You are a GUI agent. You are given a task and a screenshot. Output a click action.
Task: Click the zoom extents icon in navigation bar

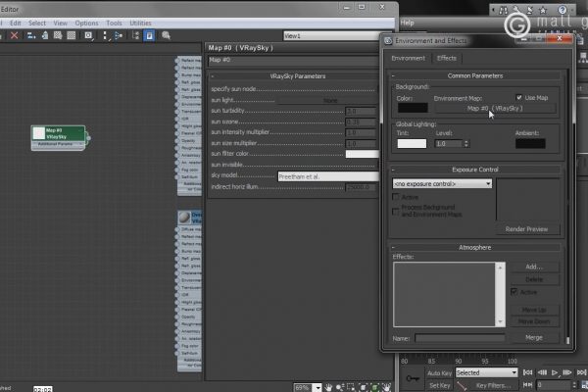(363, 387)
